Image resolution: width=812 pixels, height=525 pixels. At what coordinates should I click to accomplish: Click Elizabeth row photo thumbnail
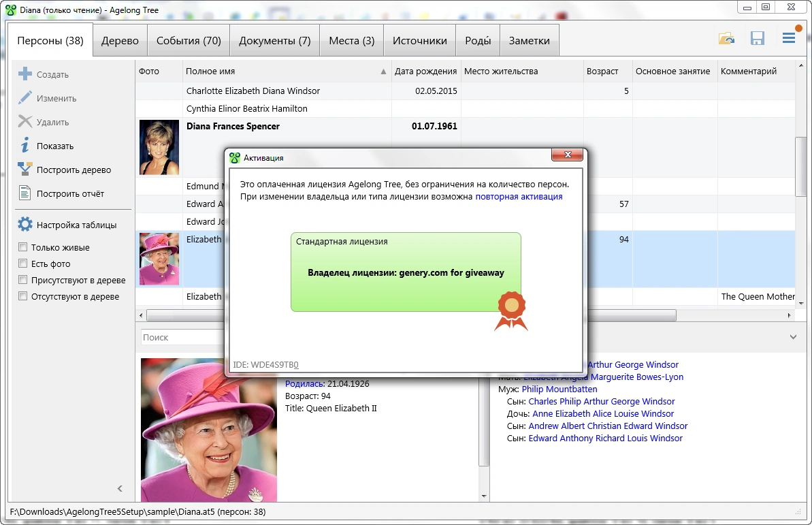click(x=159, y=259)
